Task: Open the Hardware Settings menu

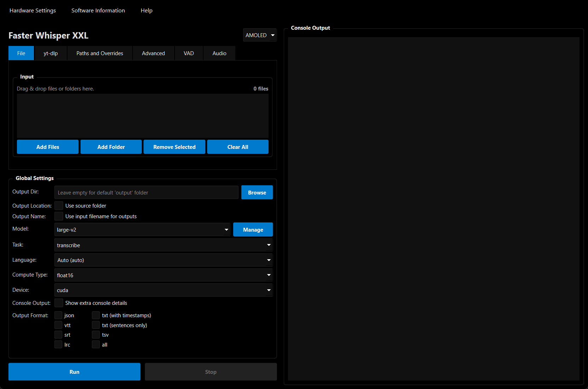Action: click(33, 11)
